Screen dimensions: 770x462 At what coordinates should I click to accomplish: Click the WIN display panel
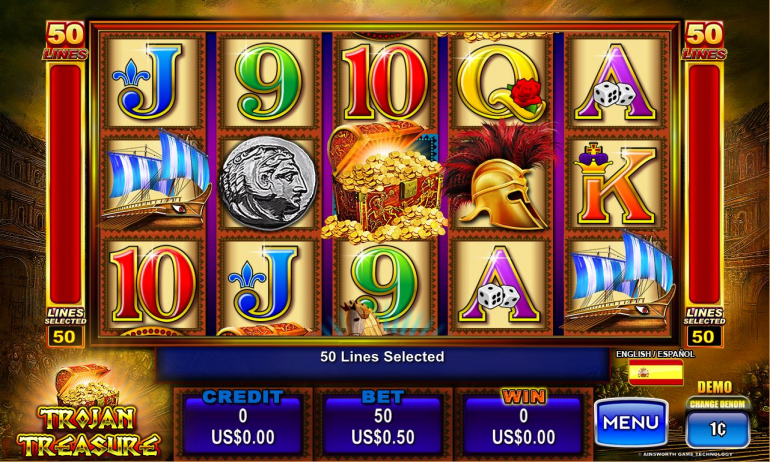pos(523,423)
